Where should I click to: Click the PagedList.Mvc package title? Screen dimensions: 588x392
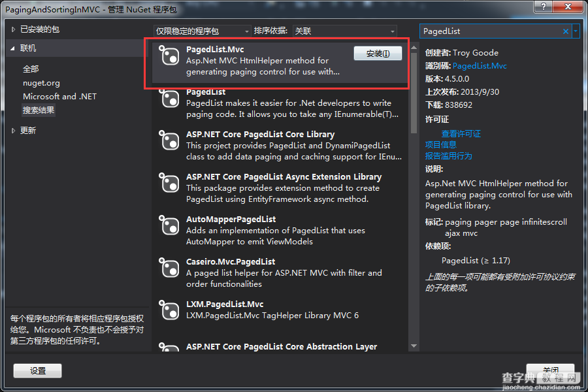click(x=215, y=50)
